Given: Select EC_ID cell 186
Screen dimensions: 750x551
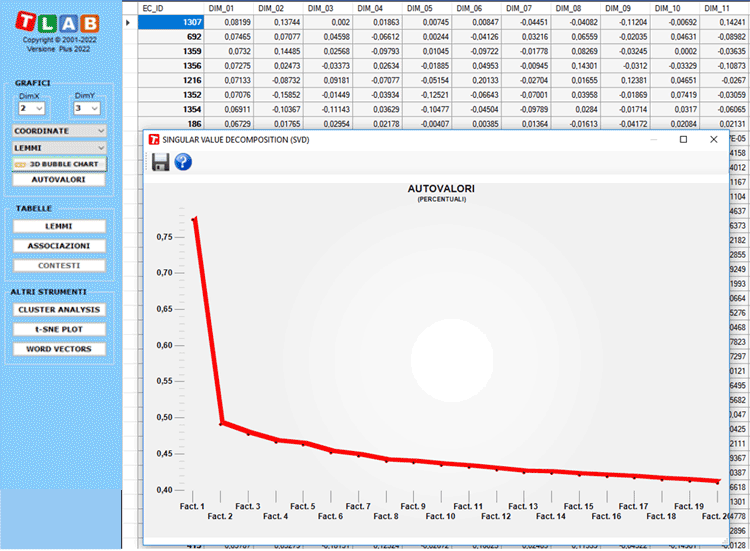Looking at the screenshot, I should pyautogui.click(x=171, y=124).
